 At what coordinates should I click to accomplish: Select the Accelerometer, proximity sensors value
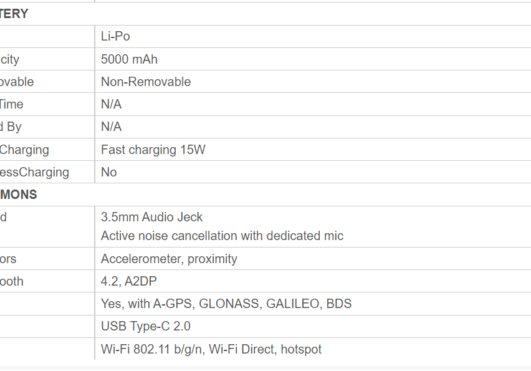[x=169, y=259]
